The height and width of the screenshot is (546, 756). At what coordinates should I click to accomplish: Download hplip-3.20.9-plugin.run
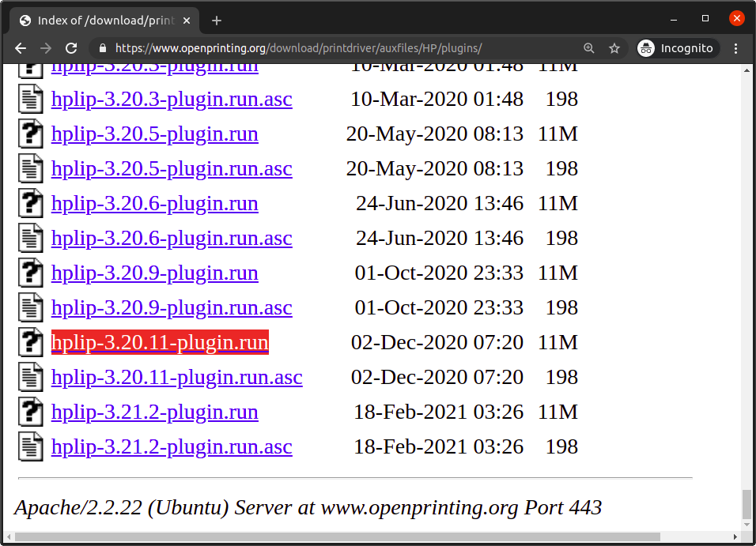[155, 273]
